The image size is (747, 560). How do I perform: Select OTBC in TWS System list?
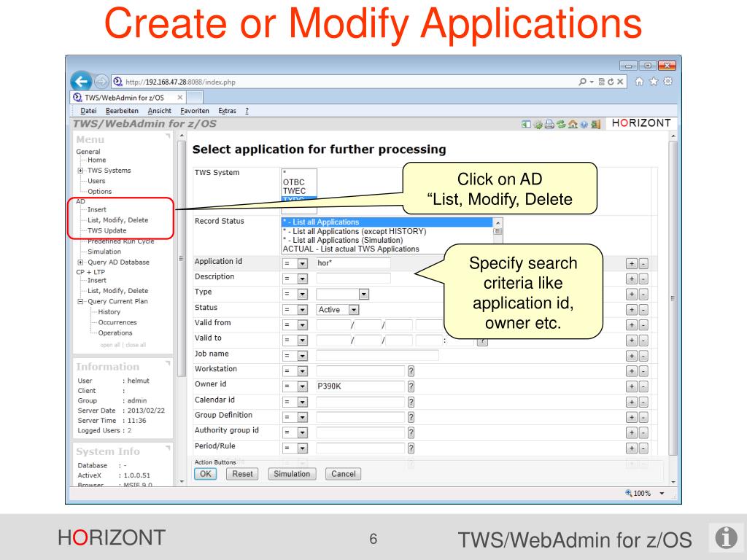[x=293, y=182]
